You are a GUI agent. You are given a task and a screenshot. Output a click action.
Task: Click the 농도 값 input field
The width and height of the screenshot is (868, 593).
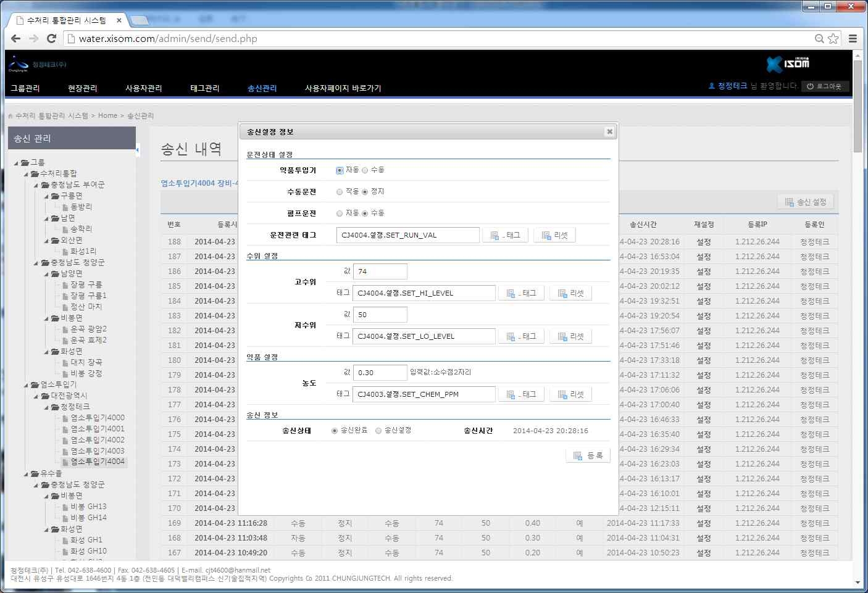pos(380,373)
